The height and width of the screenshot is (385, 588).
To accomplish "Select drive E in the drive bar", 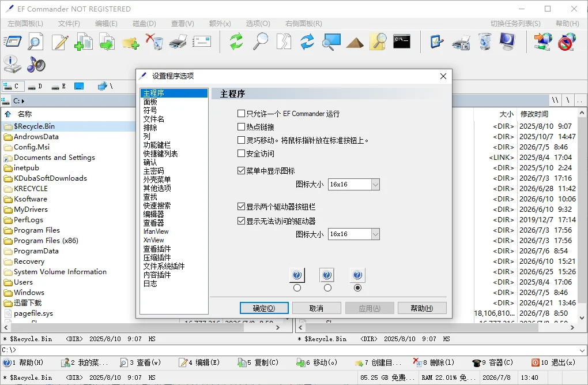I will 59,87.
